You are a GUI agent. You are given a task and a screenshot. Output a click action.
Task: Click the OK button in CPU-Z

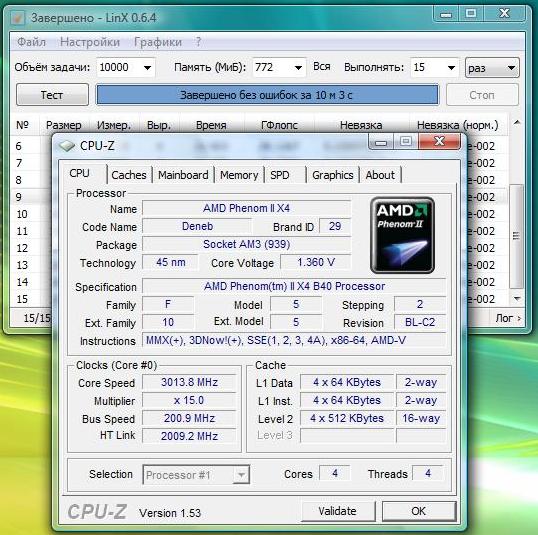click(419, 511)
